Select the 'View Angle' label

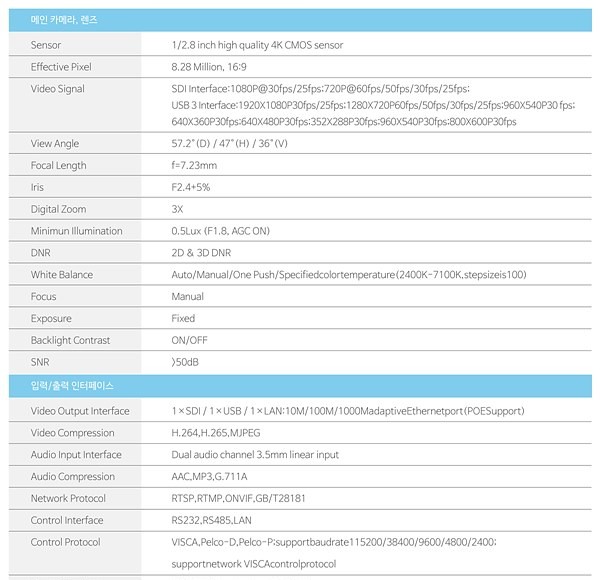point(55,143)
